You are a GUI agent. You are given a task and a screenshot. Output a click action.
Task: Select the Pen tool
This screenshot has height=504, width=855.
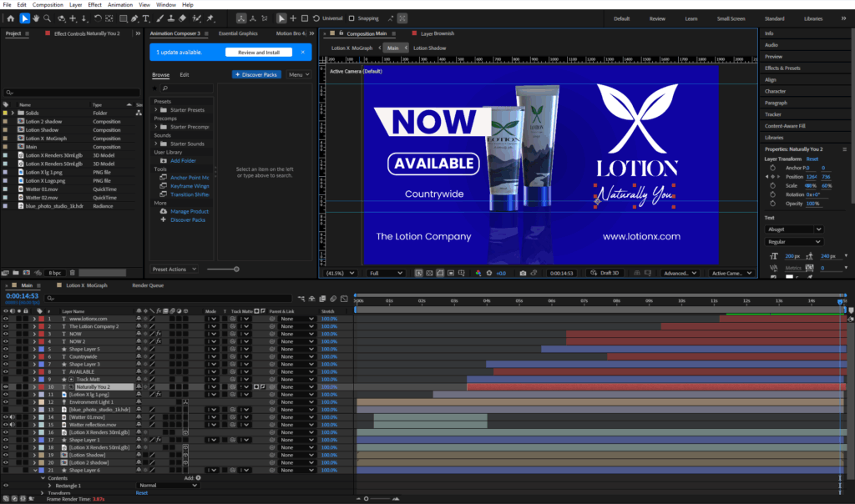(134, 18)
